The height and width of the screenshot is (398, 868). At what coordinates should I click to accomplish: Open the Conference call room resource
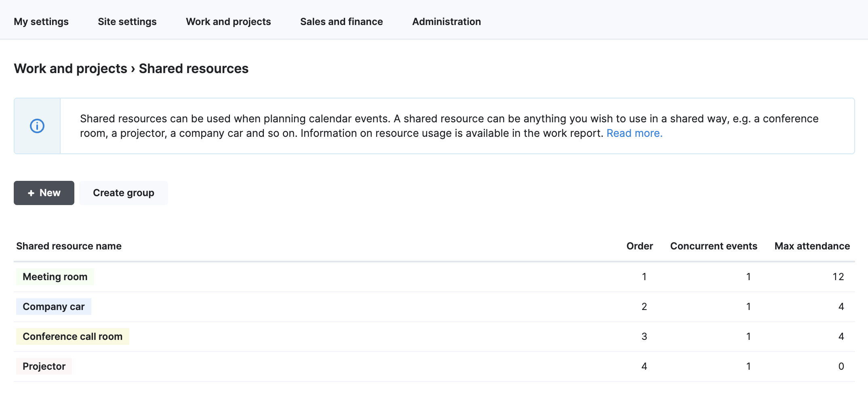(x=73, y=337)
